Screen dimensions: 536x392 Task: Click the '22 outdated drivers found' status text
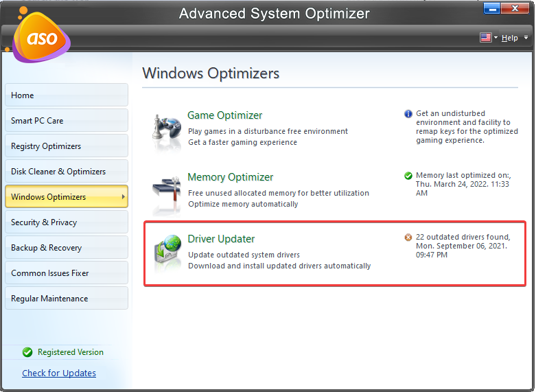[463, 246]
